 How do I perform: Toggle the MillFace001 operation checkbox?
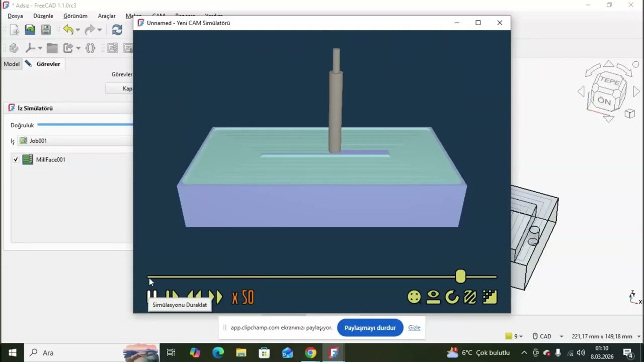click(x=16, y=159)
